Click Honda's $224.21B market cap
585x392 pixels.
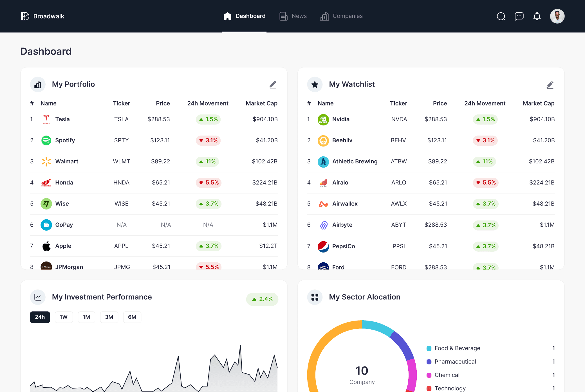[265, 183]
